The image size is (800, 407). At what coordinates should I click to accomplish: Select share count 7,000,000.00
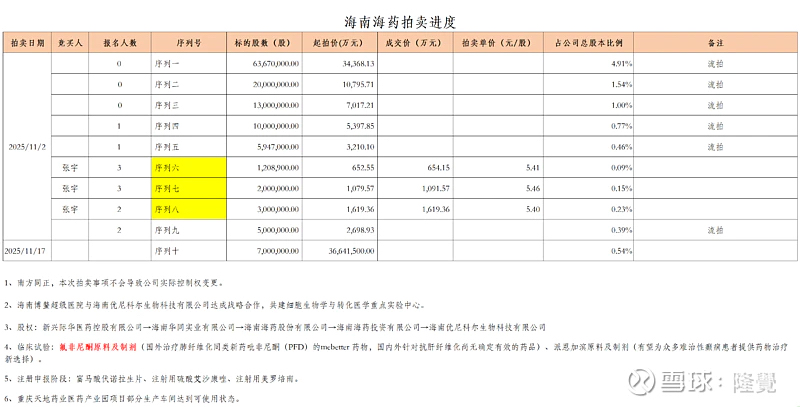(x=278, y=251)
